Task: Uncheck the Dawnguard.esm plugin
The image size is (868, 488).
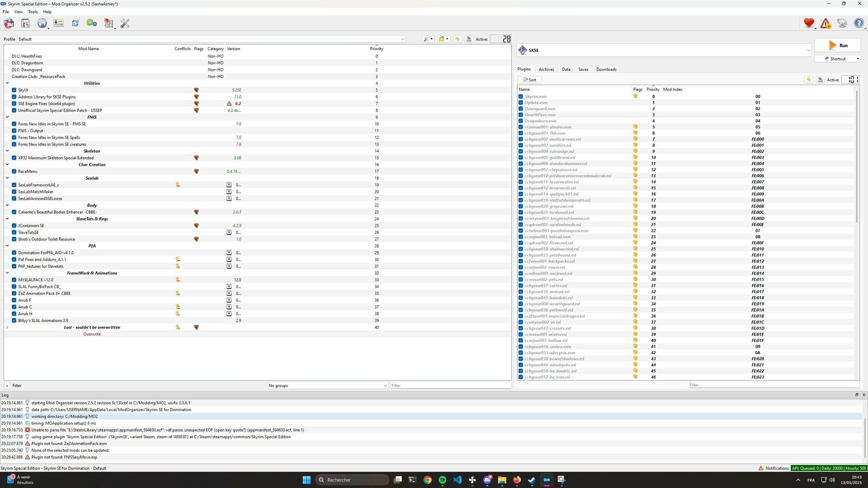Action: (521, 108)
